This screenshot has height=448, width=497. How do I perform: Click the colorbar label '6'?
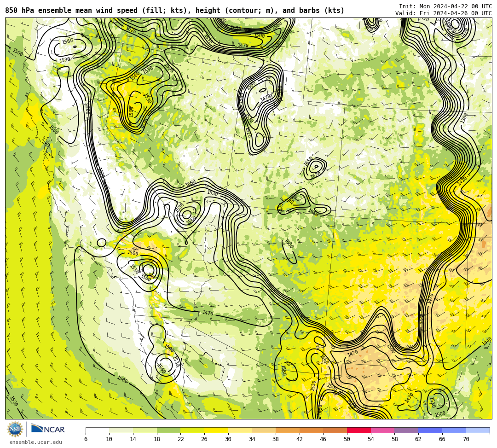tap(86, 439)
